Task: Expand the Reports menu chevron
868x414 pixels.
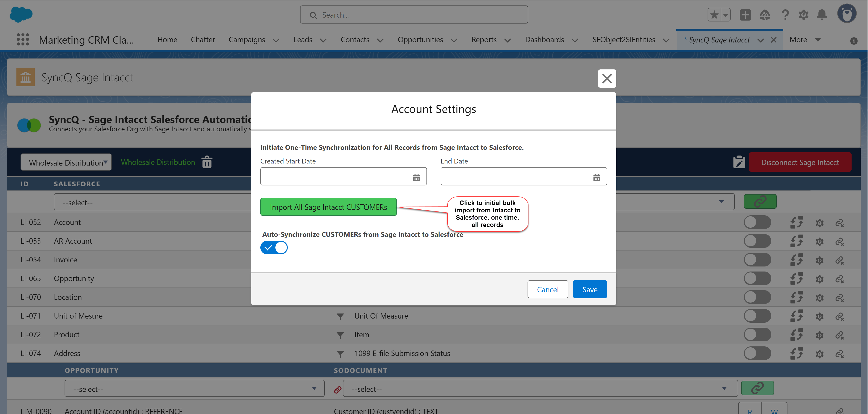Action: click(x=507, y=40)
